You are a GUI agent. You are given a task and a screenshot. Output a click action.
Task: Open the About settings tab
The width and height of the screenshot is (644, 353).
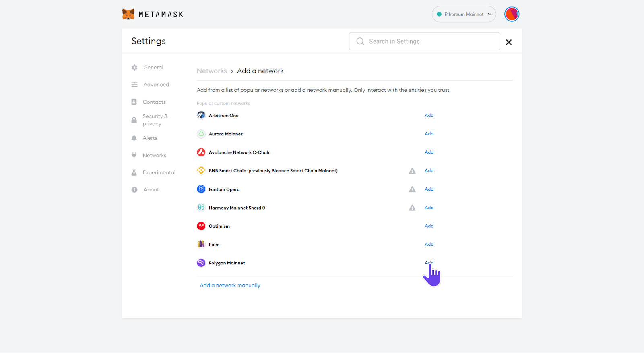(151, 190)
